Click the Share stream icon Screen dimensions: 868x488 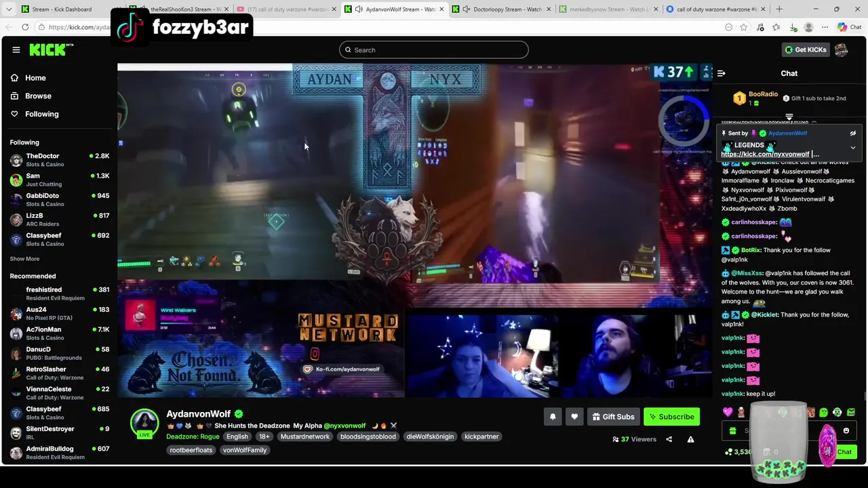(669, 439)
